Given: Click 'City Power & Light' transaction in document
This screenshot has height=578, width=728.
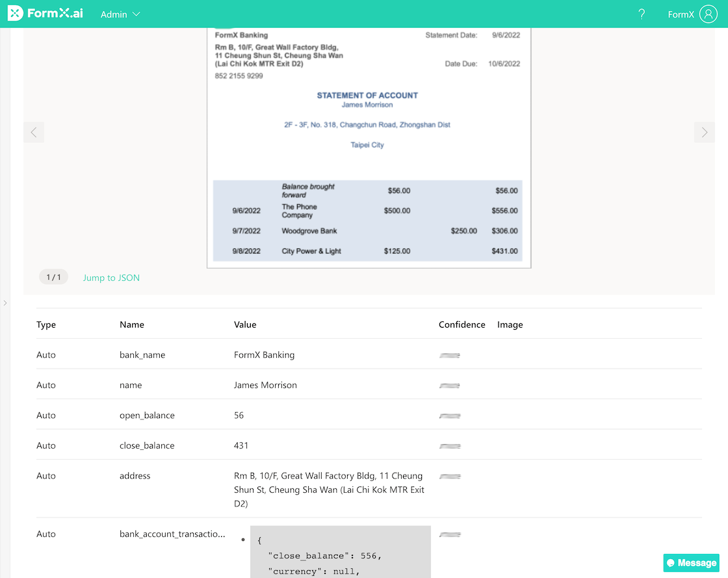Looking at the screenshot, I should (x=311, y=251).
